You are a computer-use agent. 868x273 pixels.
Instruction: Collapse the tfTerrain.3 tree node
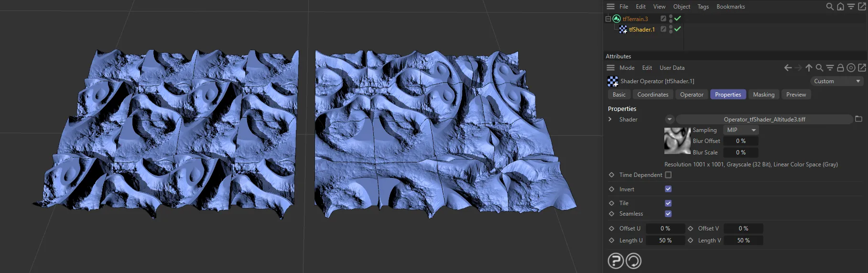(608, 19)
